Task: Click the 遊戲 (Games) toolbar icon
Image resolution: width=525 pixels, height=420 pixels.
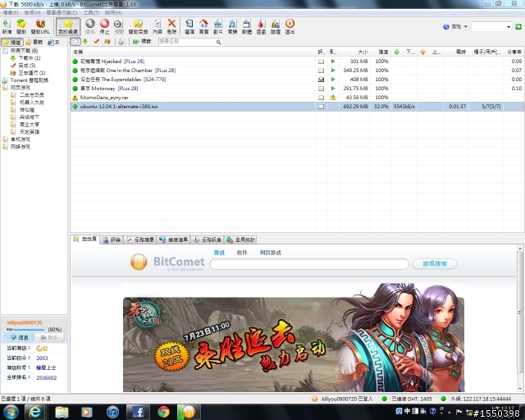Action: (x=261, y=26)
